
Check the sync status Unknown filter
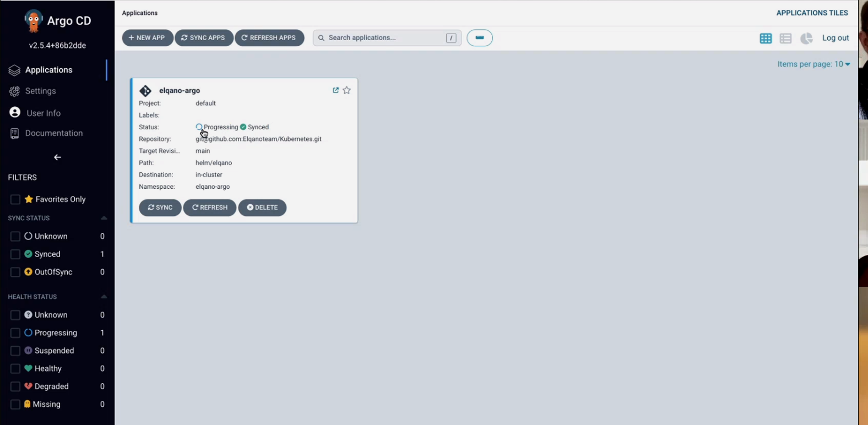click(x=15, y=236)
